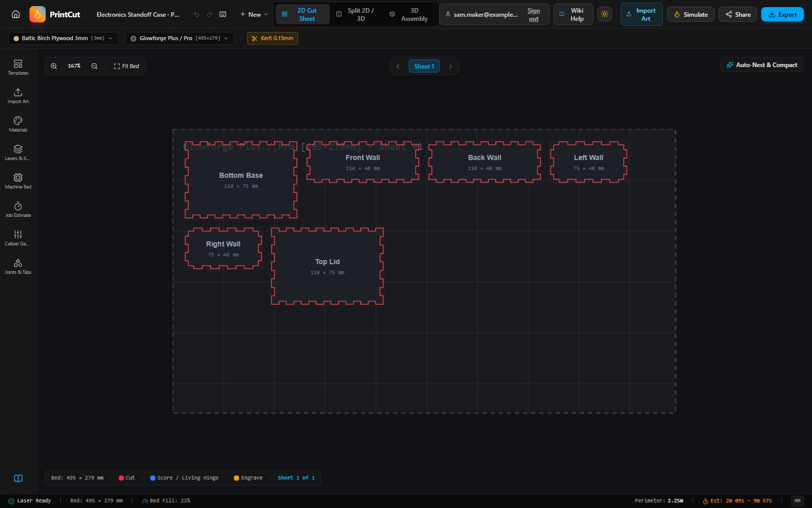This screenshot has height=508, width=812.
Task: Toggle MM units in status bar
Action: [797, 501]
